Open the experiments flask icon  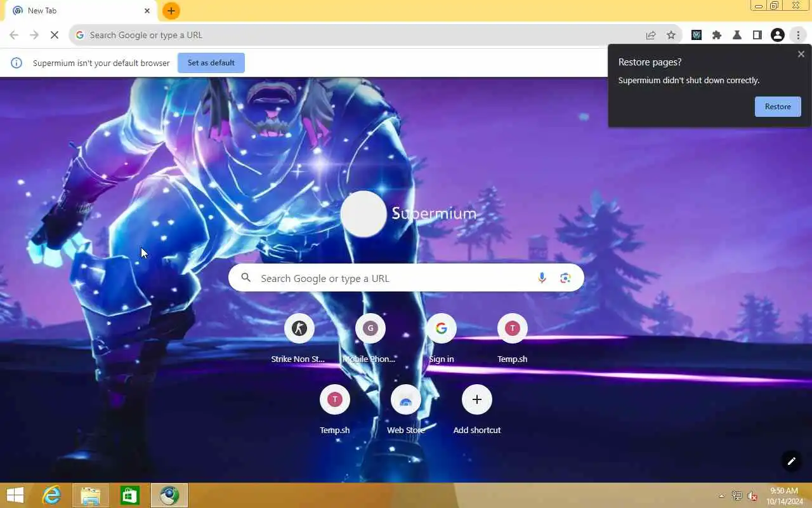[737, 35]
